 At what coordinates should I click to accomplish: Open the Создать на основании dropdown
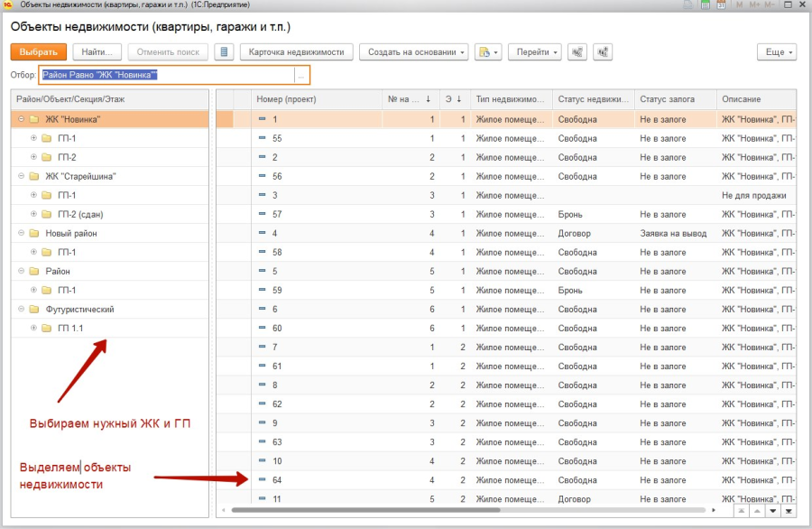click(417, 52)
